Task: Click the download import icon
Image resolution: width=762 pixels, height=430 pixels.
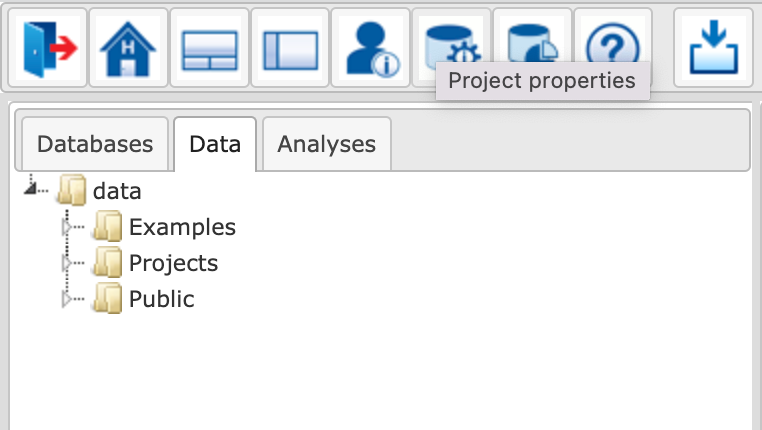Action: pos(713,48)
